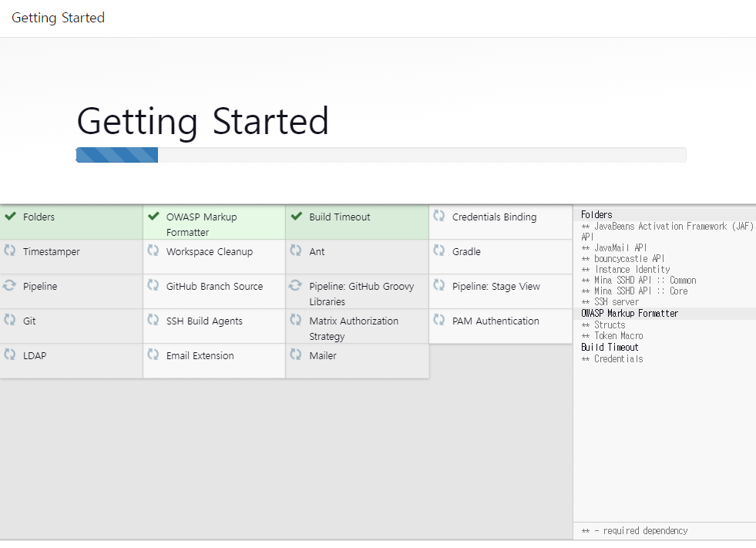Viewport: 756px width, 548px height.
Task: Click the SSH Build Agents label
Action: (x=204, y=321)
